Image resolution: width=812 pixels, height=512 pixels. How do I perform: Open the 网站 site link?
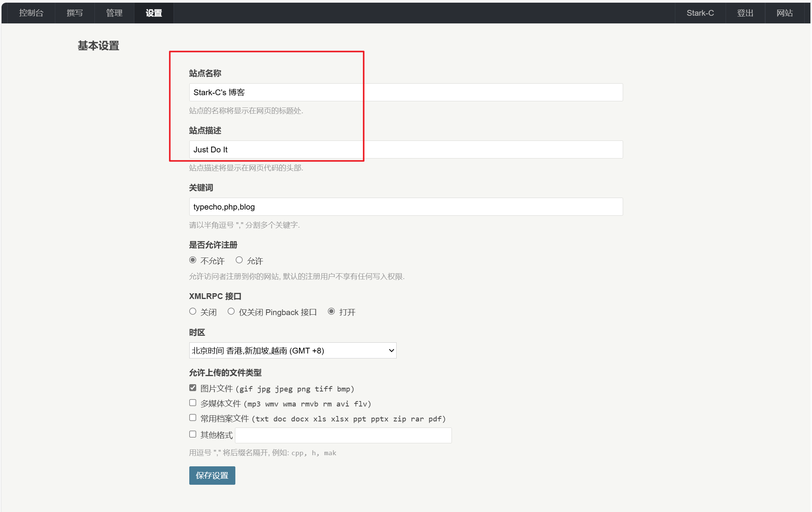point(784,13)
